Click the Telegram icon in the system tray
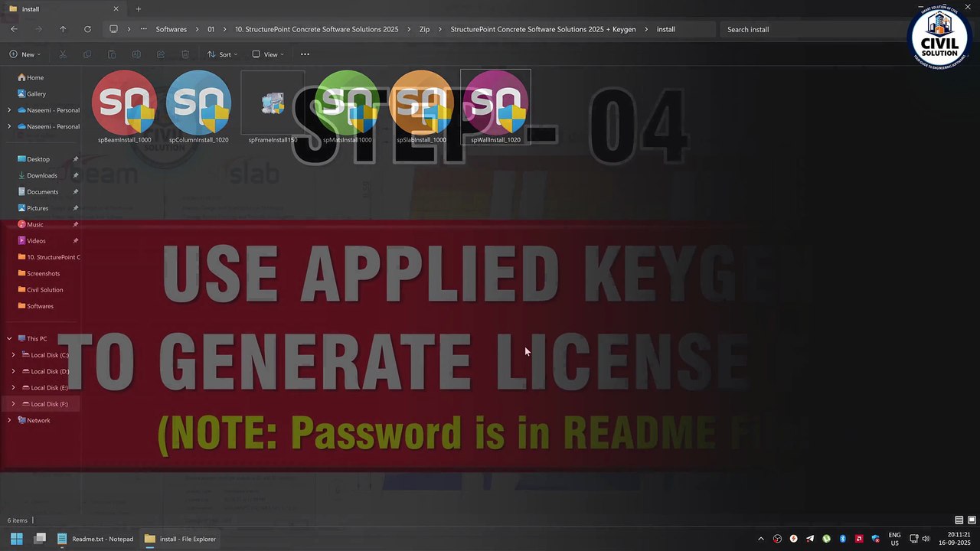 click(810, 539)
